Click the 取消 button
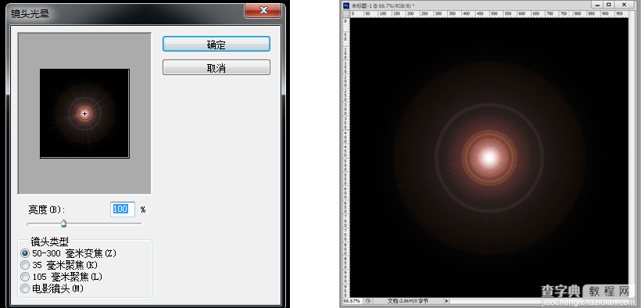The height and width of the screenshot is (308, 644). 216,67
